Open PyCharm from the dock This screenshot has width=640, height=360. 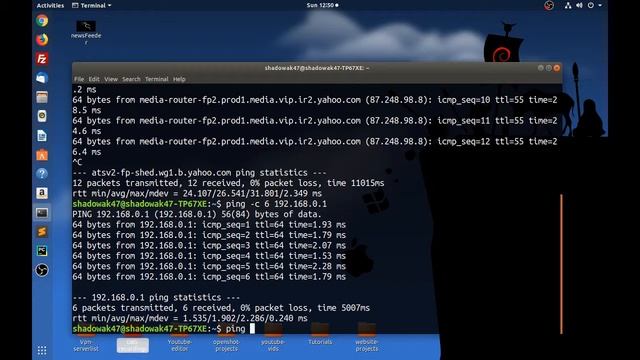click(x=42, y=251)
